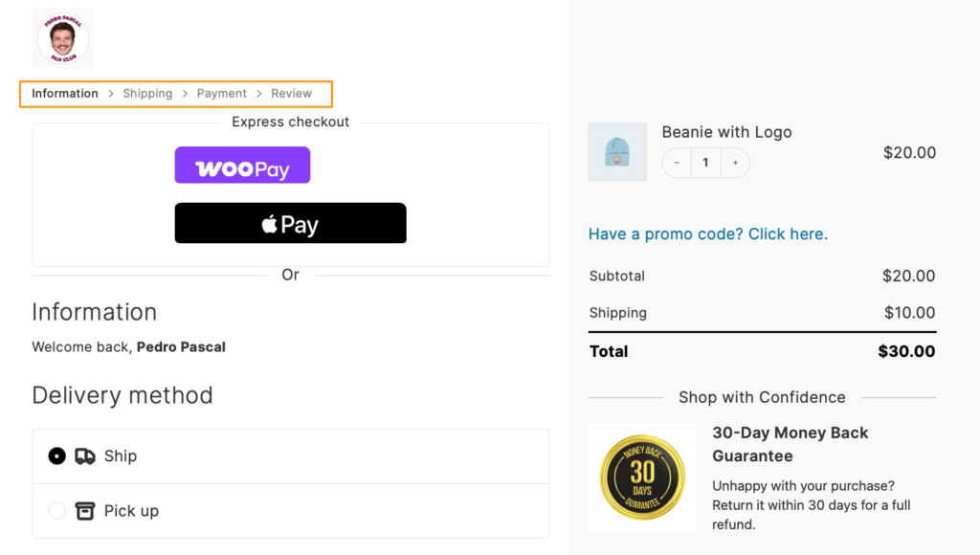Screen dimensions: 980x555
Task: Click the Beanie $20.00 item price
Action: tap(909, 152)
